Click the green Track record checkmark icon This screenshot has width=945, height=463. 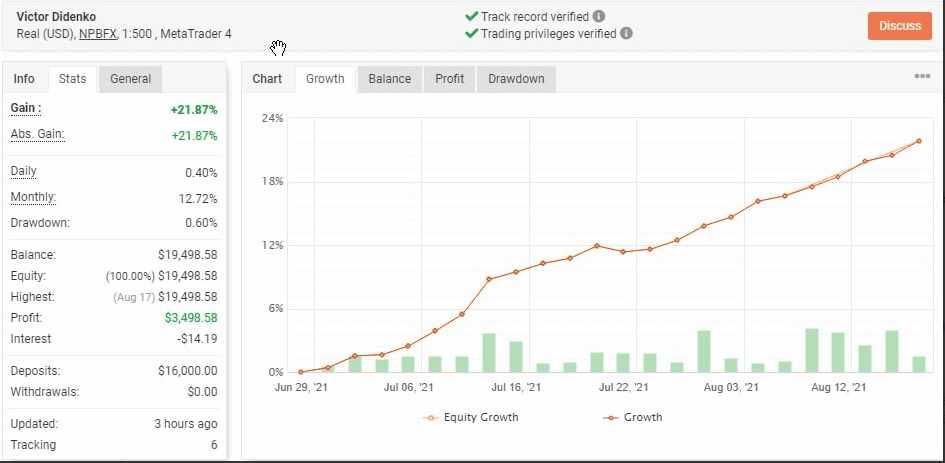point(471,16)
